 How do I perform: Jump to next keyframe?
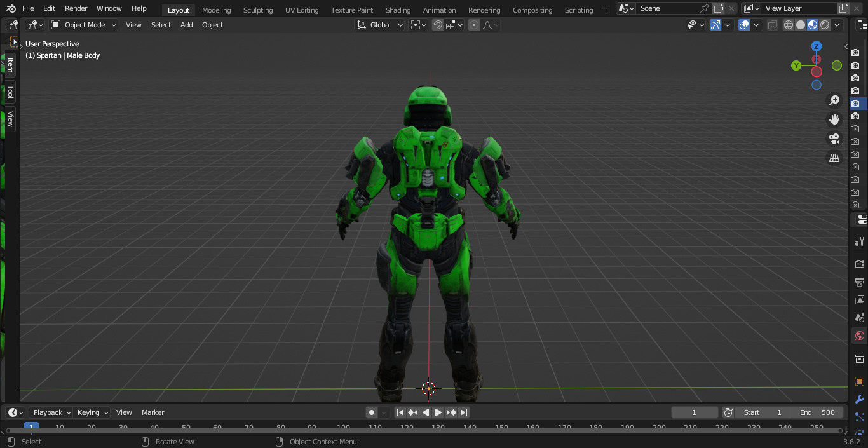tap(451, 412)
